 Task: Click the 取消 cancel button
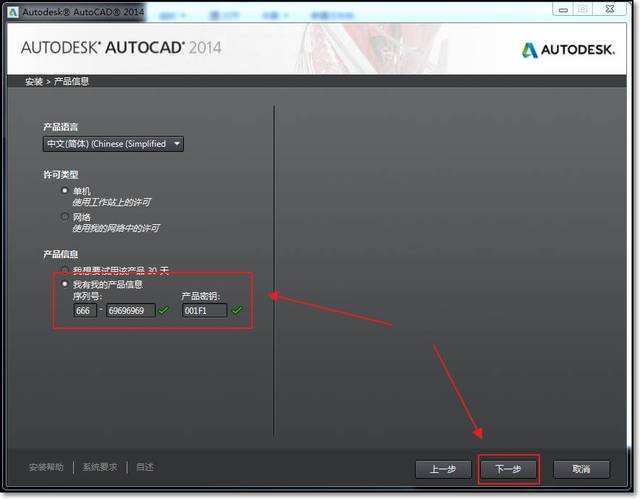click(581, 469)
